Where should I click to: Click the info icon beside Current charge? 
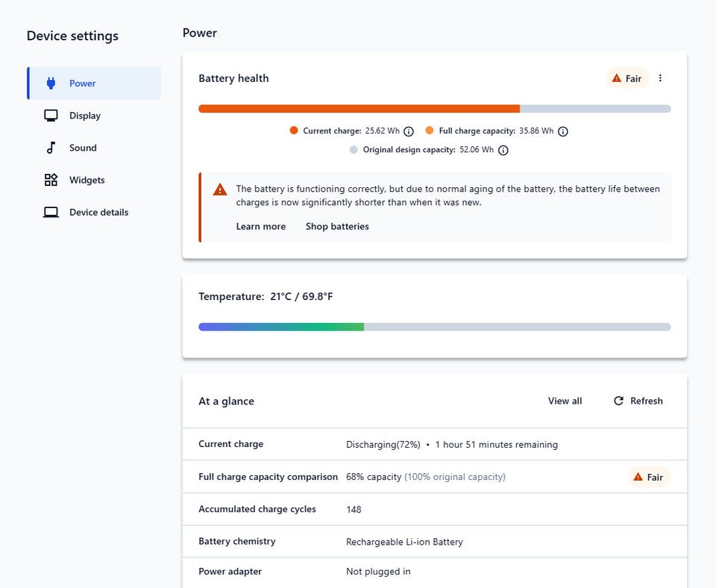[409, 131]
